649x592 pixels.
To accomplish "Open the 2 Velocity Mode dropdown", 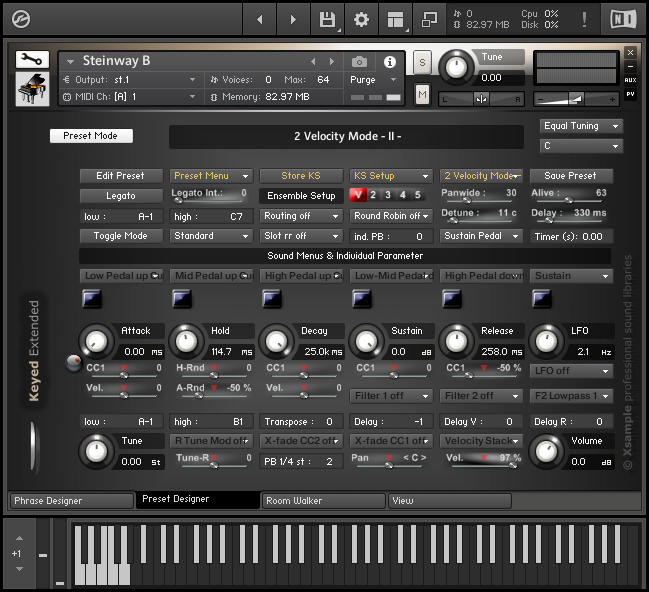I will (481, 176).
